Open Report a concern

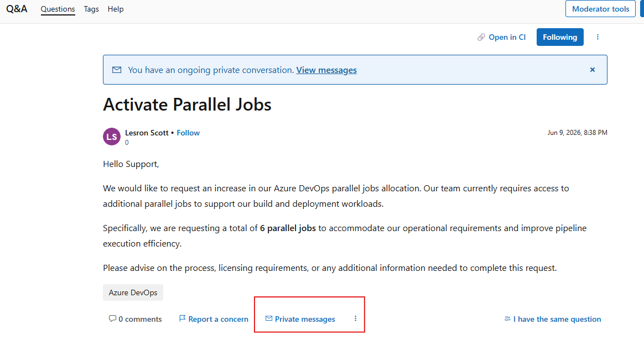coord(218,319)
